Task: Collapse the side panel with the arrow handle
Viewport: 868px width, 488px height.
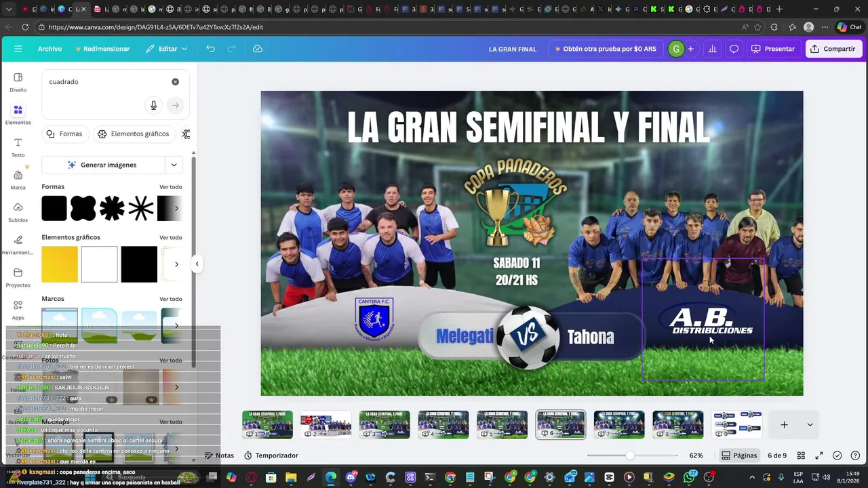Action: pyautogui.click(x=197, y=264)
